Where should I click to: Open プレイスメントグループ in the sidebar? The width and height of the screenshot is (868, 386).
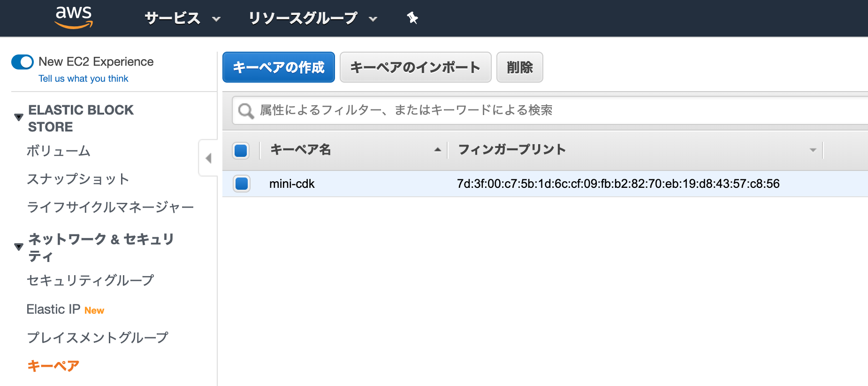click(x=98, y=338)
